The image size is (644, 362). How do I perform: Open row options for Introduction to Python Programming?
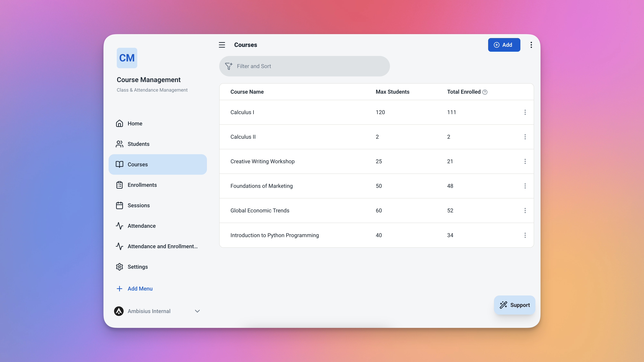tap(525, 235)
